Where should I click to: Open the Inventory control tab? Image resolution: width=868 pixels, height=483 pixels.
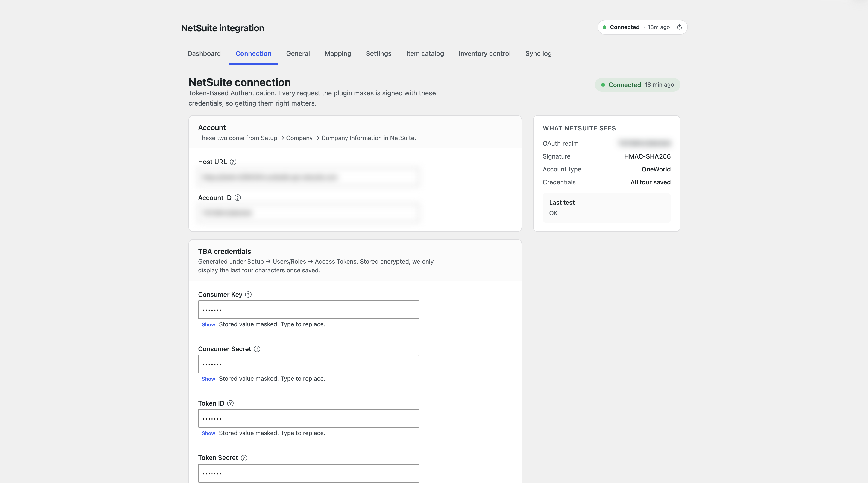tap(484, 54)
